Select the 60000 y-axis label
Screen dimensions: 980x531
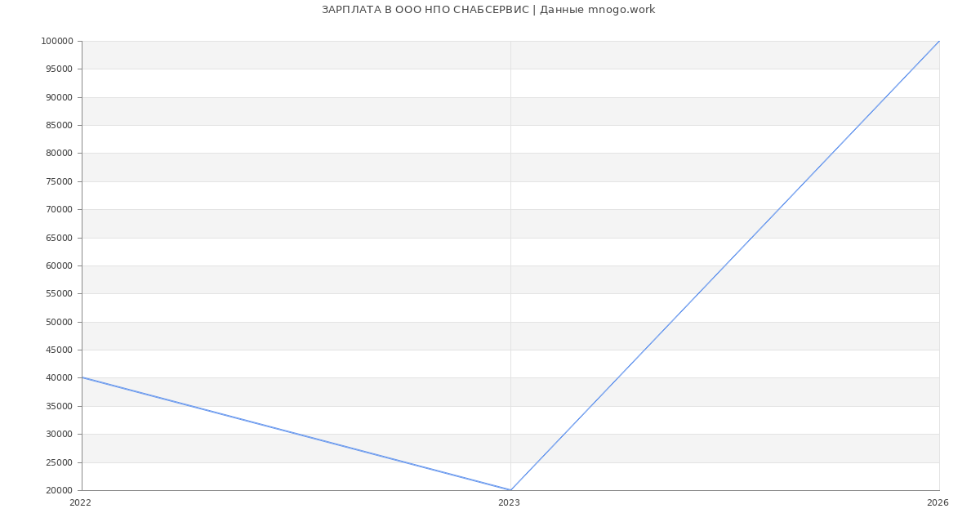point(59,265)
